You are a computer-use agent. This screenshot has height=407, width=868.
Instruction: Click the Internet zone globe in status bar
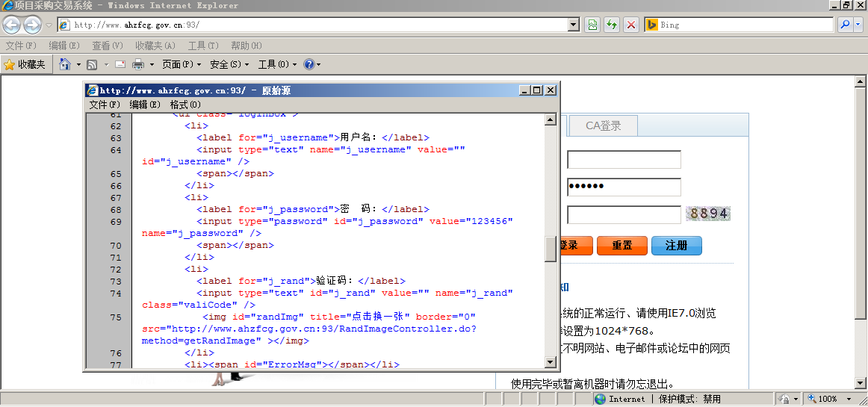pos(600,399)
